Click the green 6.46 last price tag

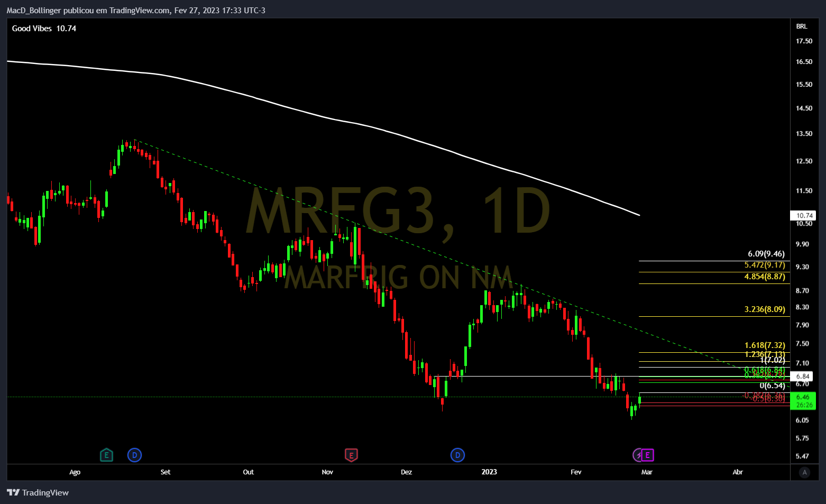[x=803, y=400]
